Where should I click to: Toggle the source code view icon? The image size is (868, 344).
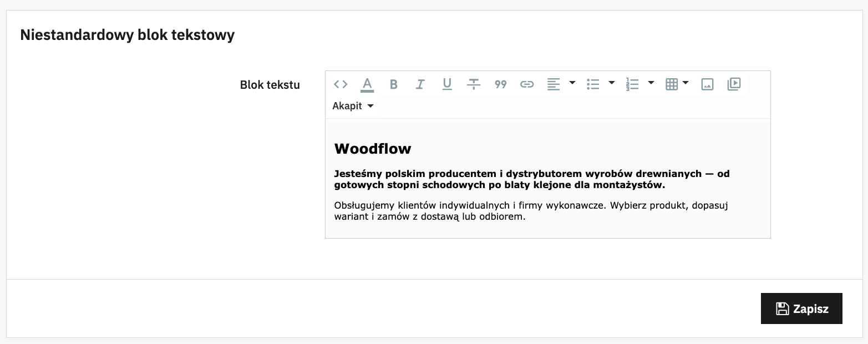341,84
